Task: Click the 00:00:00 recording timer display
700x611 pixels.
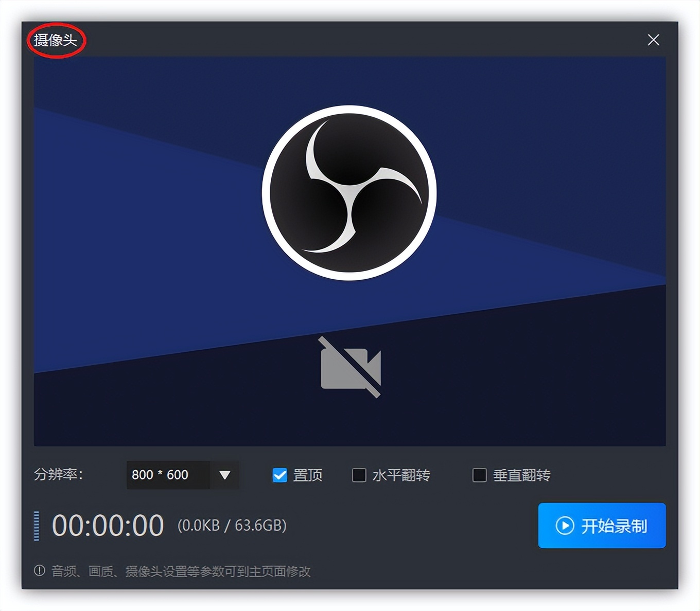Action: [x=108, y=525]
